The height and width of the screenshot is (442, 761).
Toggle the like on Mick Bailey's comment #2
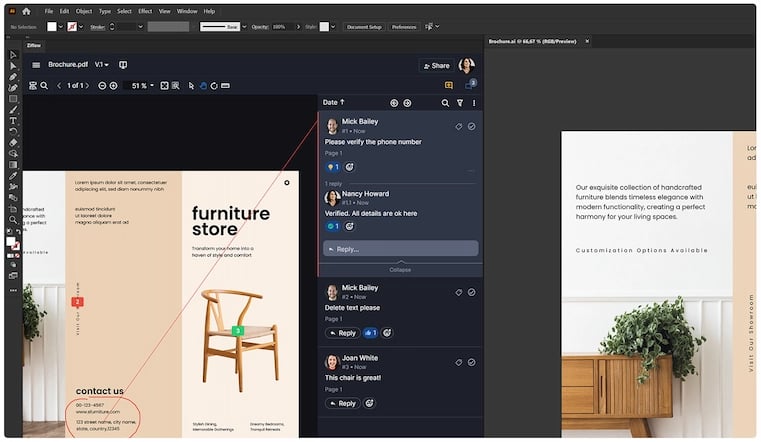pos(369,333)
